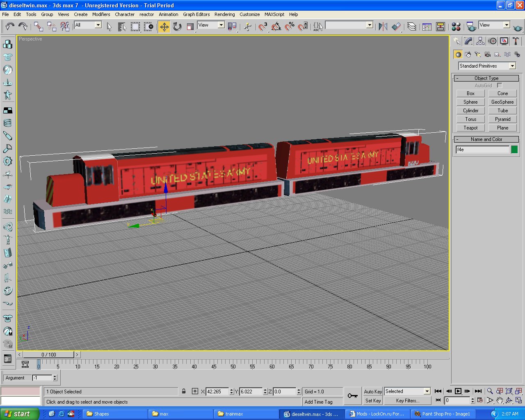Open the Layer Manager icon
525x420 pixels.
(412, 27)
